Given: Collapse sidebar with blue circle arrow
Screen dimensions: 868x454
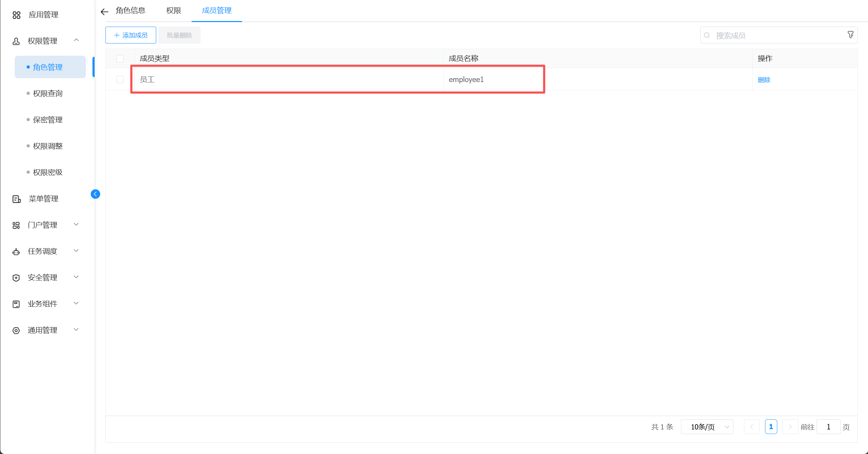Looking at the screenshot, I should tap(95, 194).
